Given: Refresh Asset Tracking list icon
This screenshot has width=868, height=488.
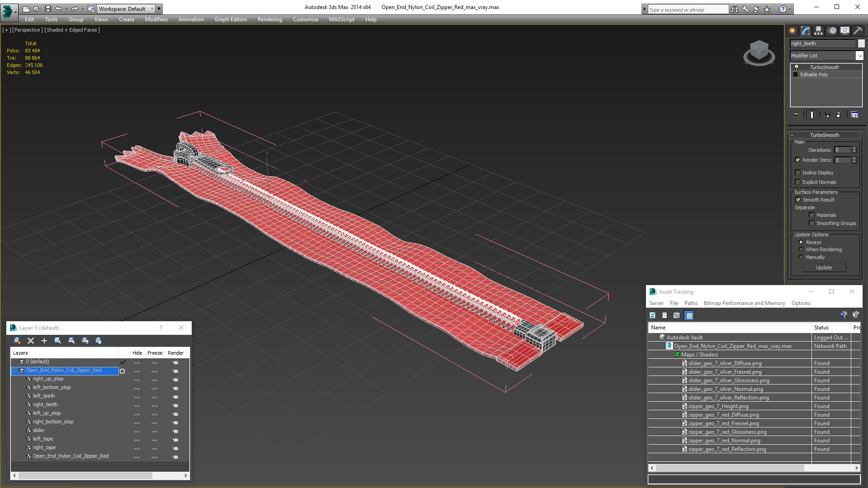Looking at the screenshot, I should [652, 315].
